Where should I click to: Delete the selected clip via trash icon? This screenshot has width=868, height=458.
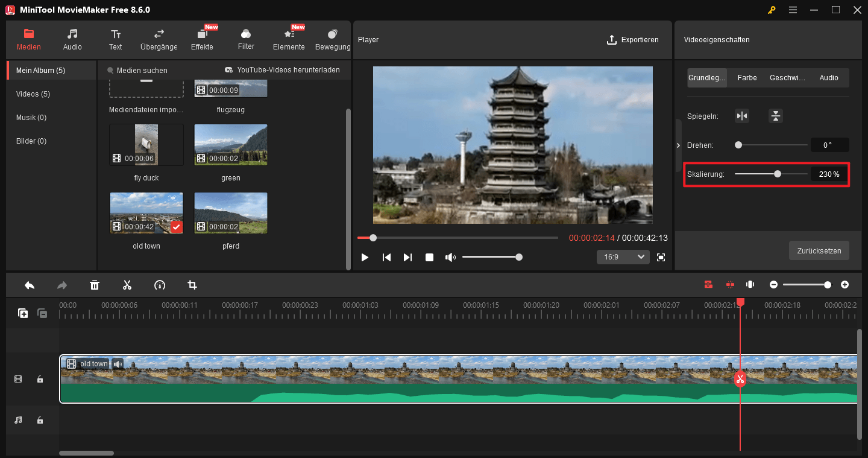[95, 285]
